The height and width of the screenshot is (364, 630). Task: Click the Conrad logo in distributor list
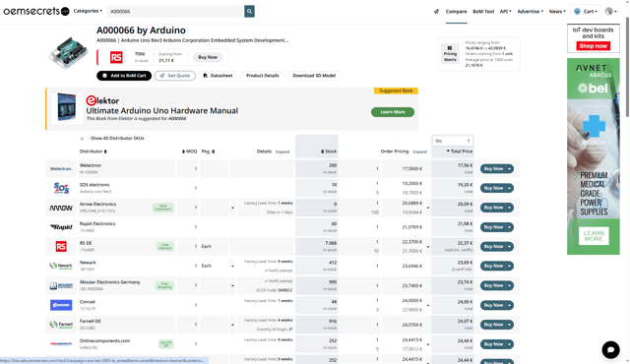coord(61,305)
